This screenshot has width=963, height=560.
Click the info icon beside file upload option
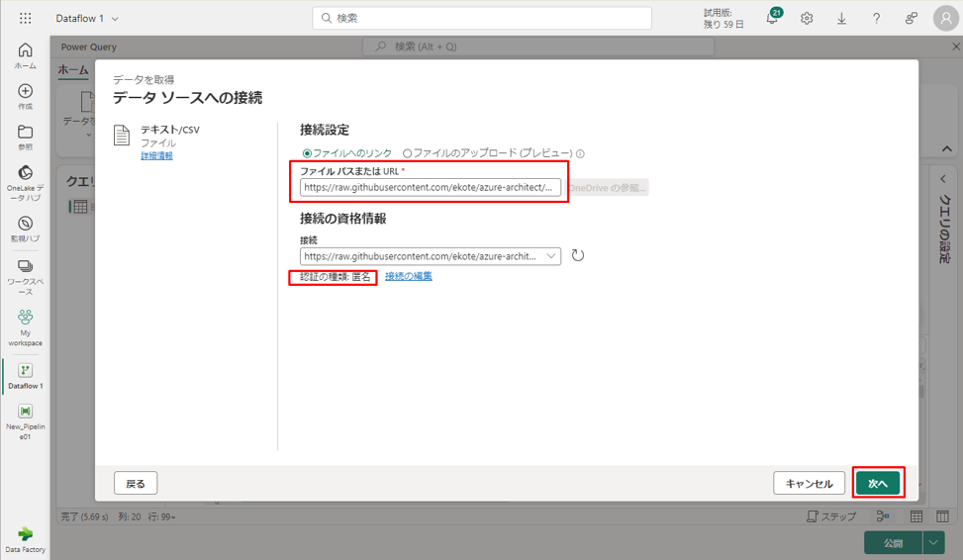(580, 154)
